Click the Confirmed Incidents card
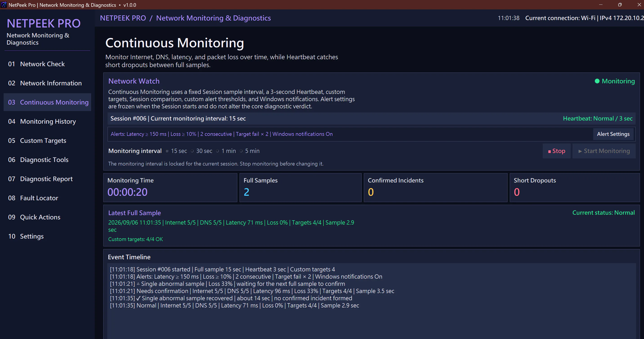The image size is (644, 339). 436,187
